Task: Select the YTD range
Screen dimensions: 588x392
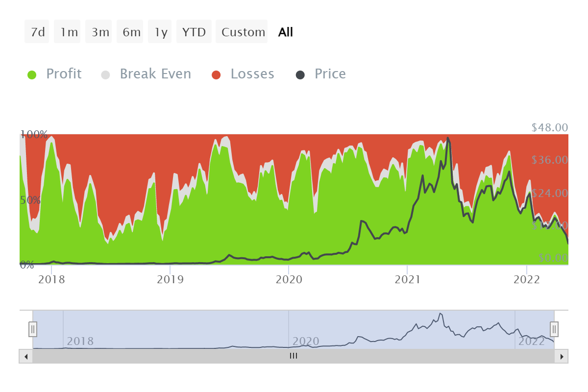Action: (x=194, y=32)
